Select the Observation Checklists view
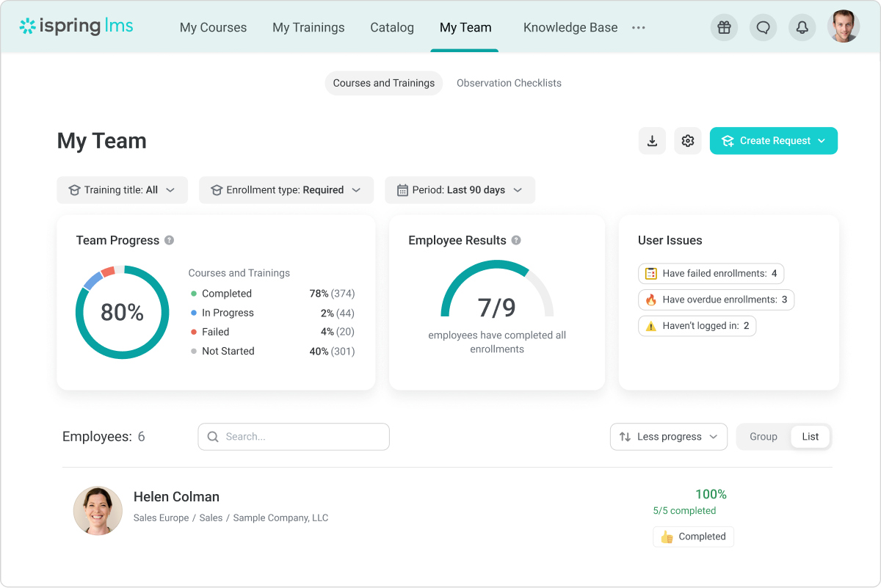881x588 pixels. pyautogui.click(x=509, y=83)
